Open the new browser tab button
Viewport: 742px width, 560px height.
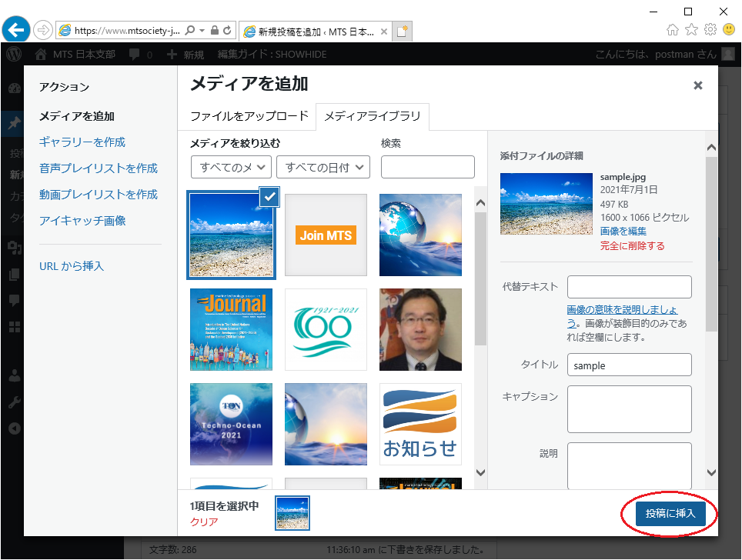pyautogui.click(x=403, y=31)
